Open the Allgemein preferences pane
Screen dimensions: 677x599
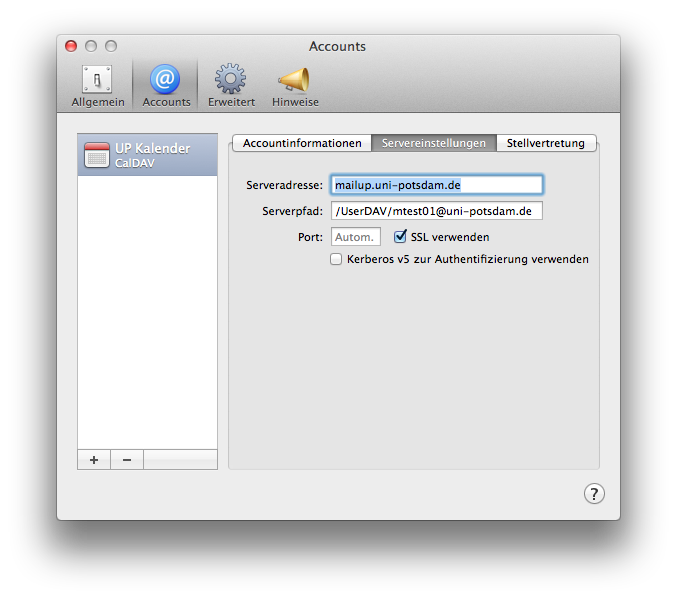97,86
